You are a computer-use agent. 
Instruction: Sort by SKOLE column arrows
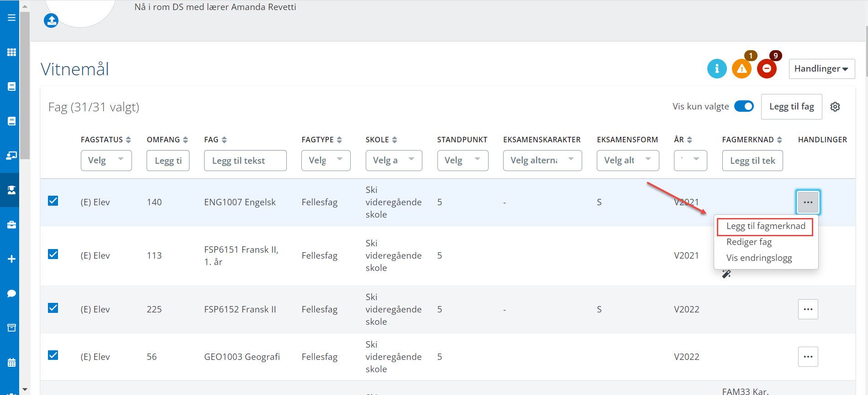pyautogui.click(x=395, y=140)
